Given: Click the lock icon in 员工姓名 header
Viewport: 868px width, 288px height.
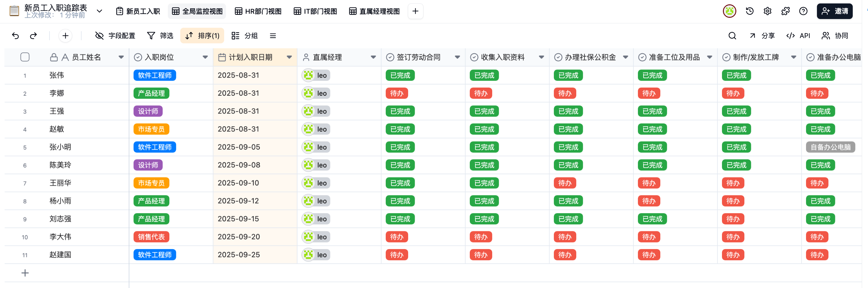Looking at the screenshot, I should point(54,57).
